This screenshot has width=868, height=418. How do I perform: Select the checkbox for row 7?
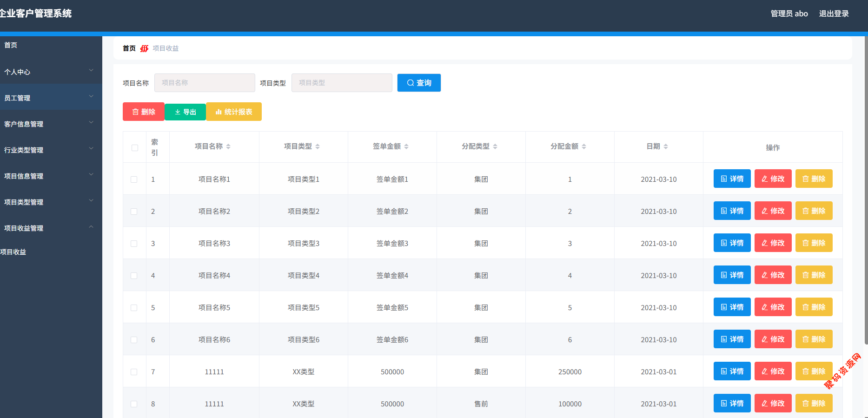(134, 372)
